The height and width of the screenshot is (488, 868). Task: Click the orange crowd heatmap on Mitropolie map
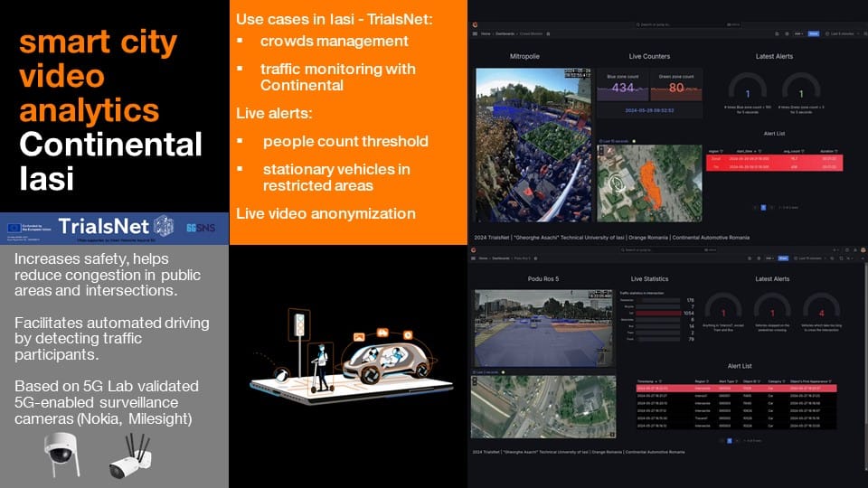pos(652,183)
